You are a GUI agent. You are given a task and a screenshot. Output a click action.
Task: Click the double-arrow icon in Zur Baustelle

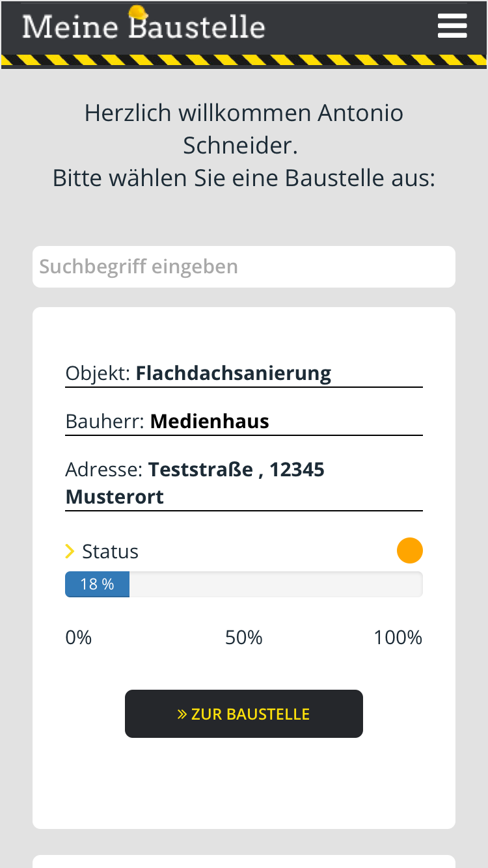(x=182, y=714)
